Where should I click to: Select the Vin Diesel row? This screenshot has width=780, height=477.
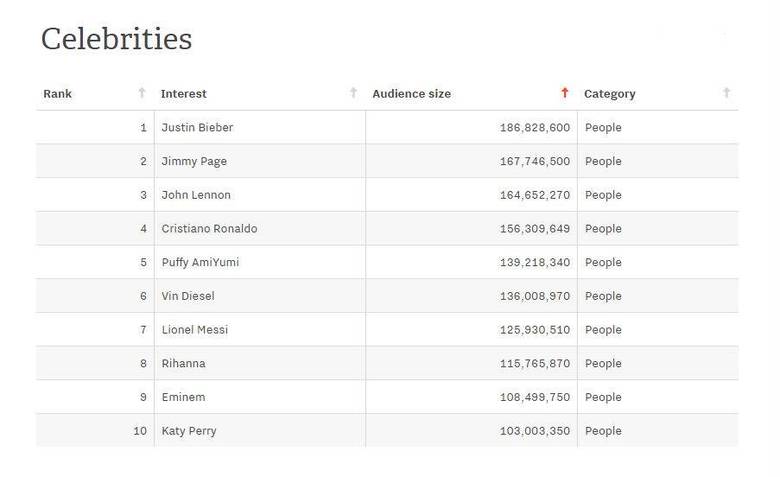(188, 296)
